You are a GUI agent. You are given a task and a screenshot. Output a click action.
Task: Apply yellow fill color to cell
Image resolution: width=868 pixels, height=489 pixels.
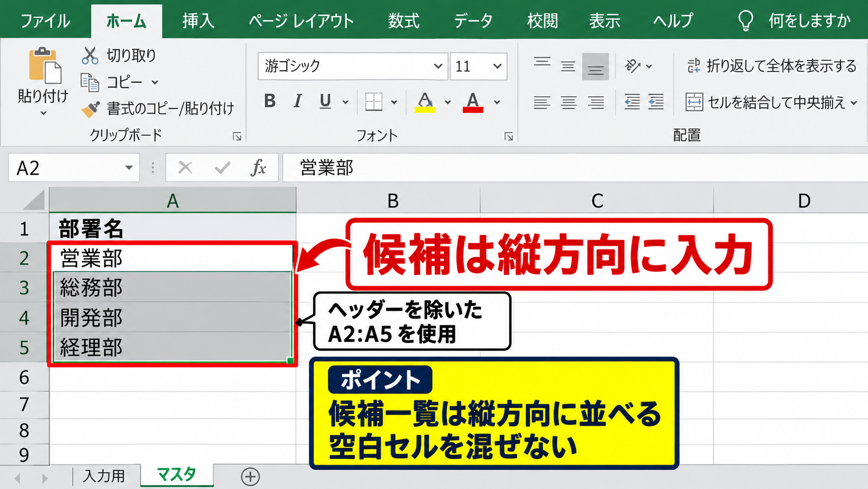tap(425, 102)
